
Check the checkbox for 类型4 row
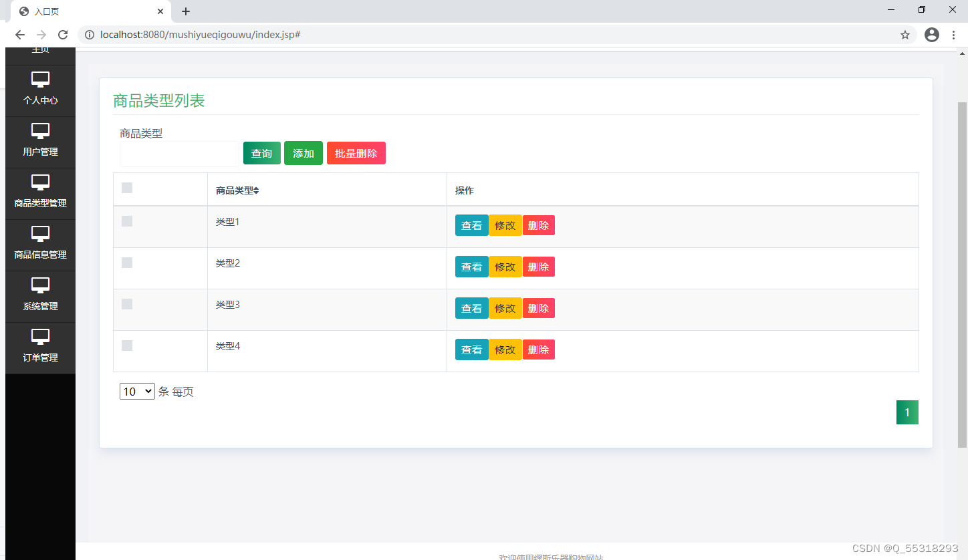127,345
